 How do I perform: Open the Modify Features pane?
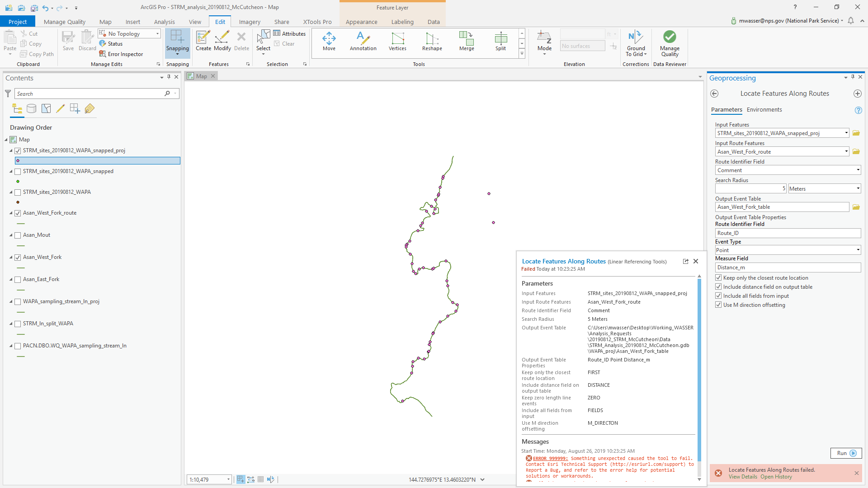coord(222,41)
